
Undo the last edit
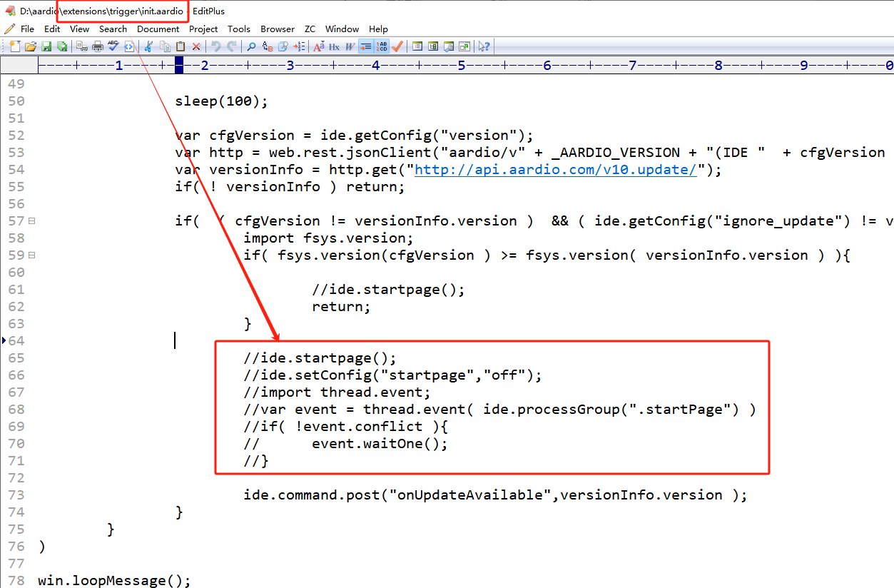coord(215,46)
